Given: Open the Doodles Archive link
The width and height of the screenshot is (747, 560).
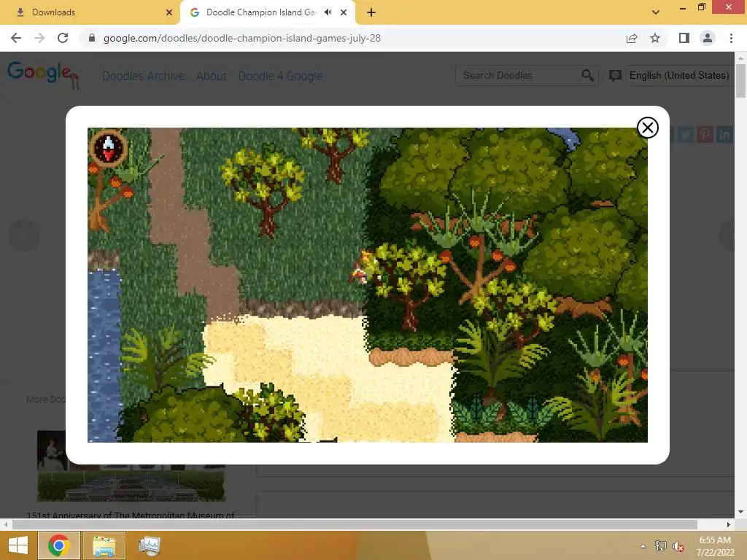Looking at the screenshot, I should (x=144, y=76).
